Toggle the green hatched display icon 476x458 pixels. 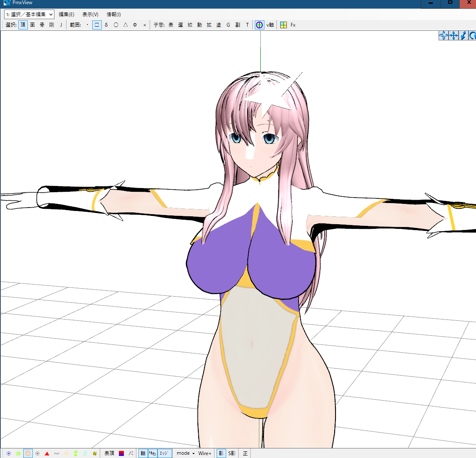coord(18,453)
